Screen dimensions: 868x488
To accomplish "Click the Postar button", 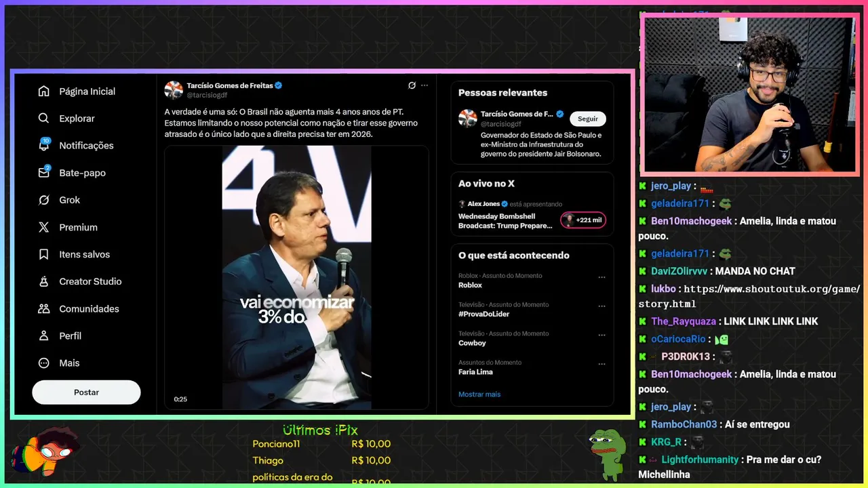I will pyautogui.click(x=86, y=392).
